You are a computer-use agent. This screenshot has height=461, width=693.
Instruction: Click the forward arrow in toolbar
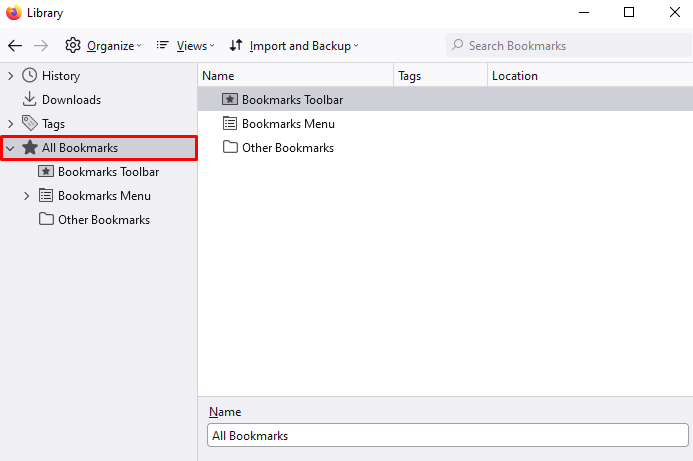[x=41, y=46]
